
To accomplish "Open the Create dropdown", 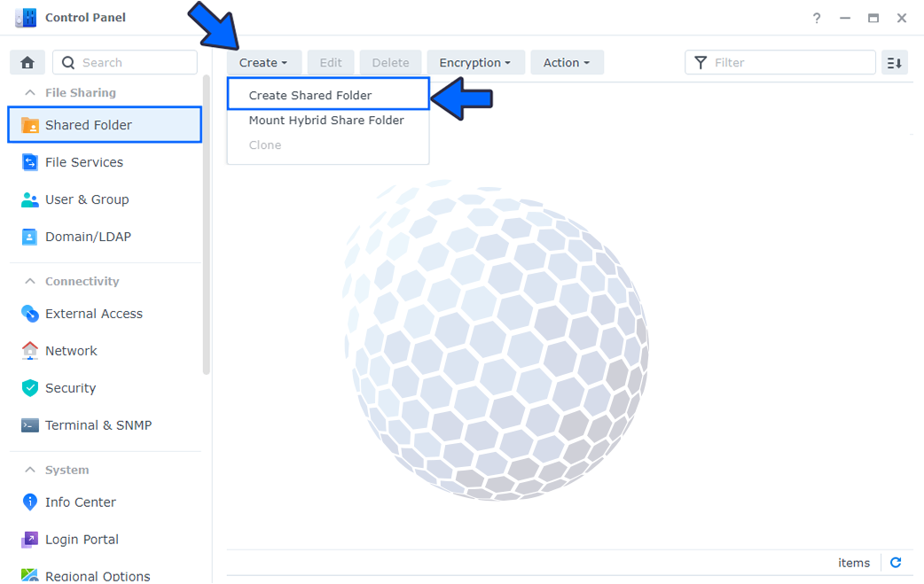I will tap(263, 62).
